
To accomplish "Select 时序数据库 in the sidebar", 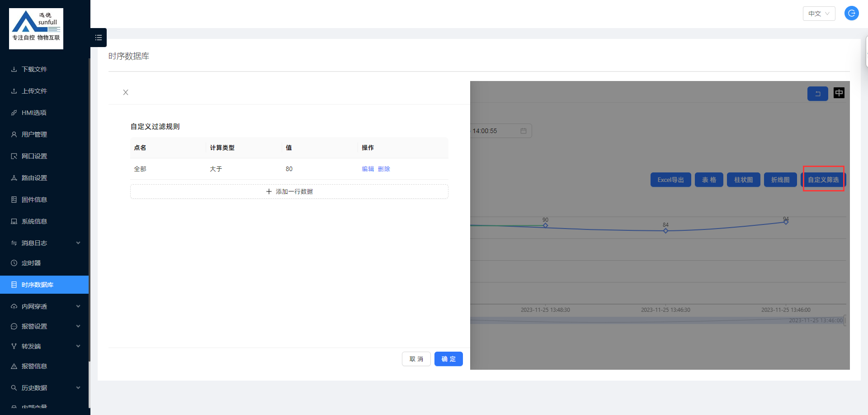I will [38, 285].
